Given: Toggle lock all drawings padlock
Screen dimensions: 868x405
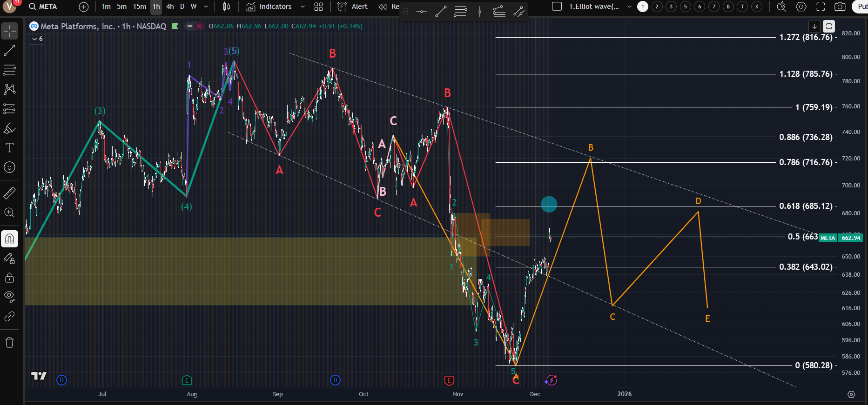Looking at the screenshot, I should tap(9, 278).
